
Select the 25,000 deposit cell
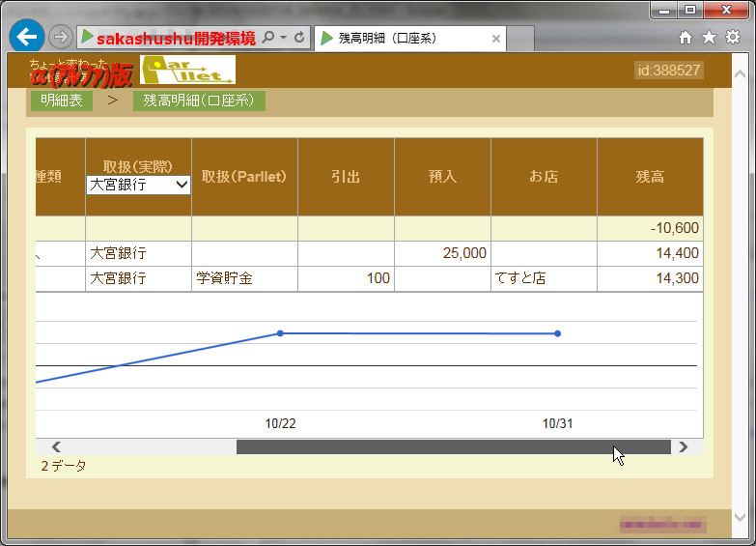click(x=442, y=253)
